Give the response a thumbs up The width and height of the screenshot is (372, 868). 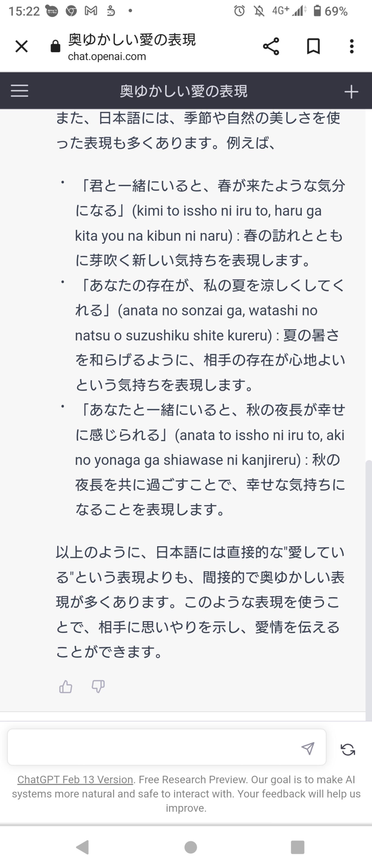[66, 686]
